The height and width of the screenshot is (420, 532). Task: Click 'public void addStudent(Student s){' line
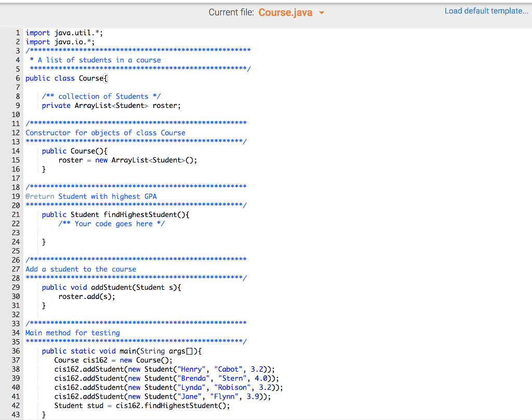click(x=112, y=288)
